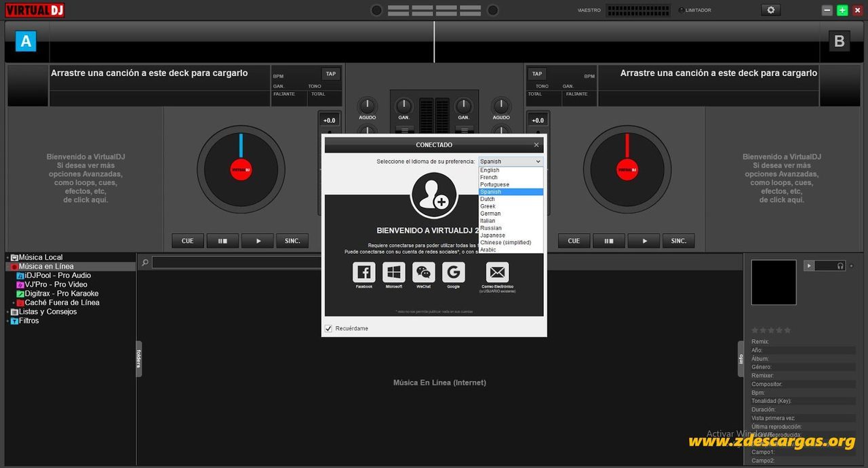Image resolution: width=868 pixels, height=468 pixels.
Task: Play the prelisten preview
Action: coord(809,266)
